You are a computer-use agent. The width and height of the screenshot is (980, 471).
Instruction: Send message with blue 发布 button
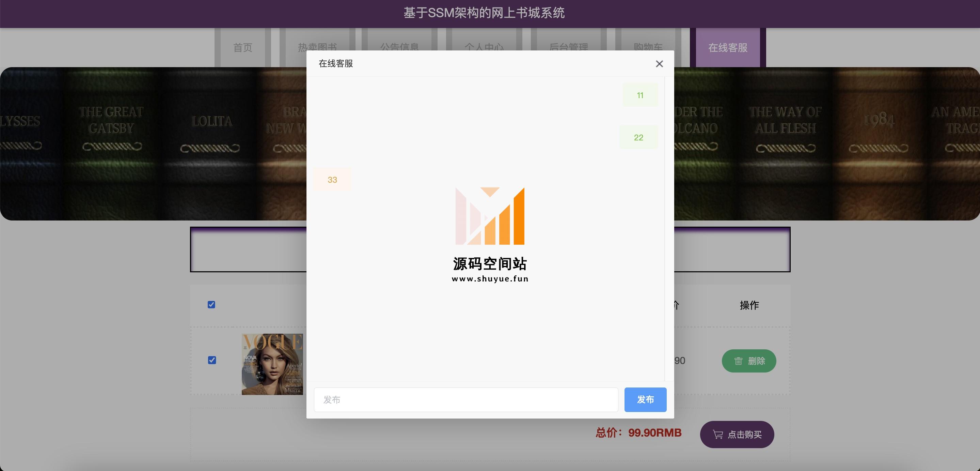(645, 399)
